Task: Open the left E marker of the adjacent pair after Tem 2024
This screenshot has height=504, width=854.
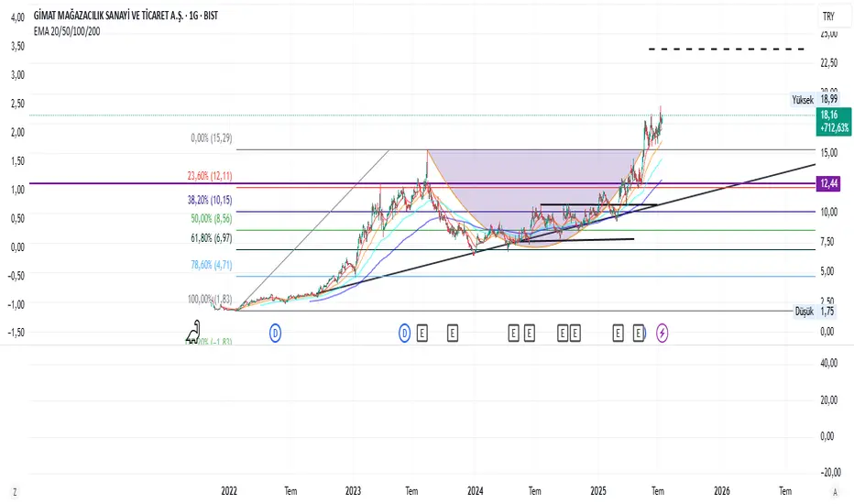Action: [x=563, y=333]
